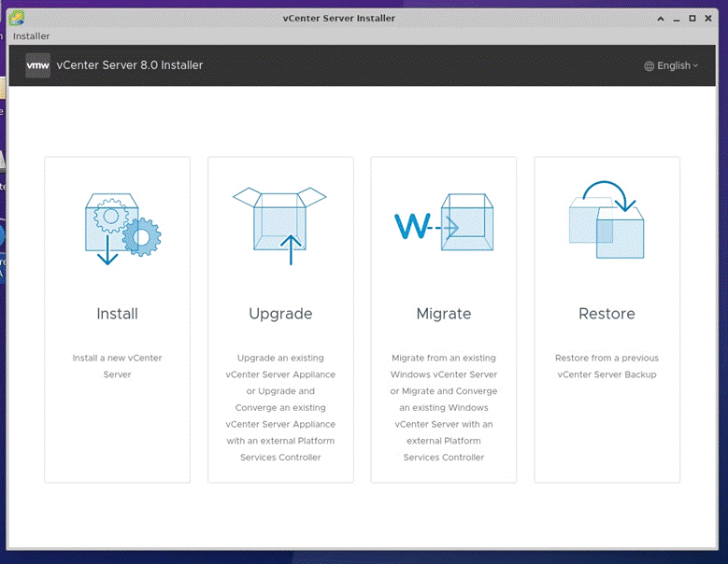This screenshot has width=728, height=564.
Task: Click "Install a new vCenter Server" description
Action: point(117,366)
